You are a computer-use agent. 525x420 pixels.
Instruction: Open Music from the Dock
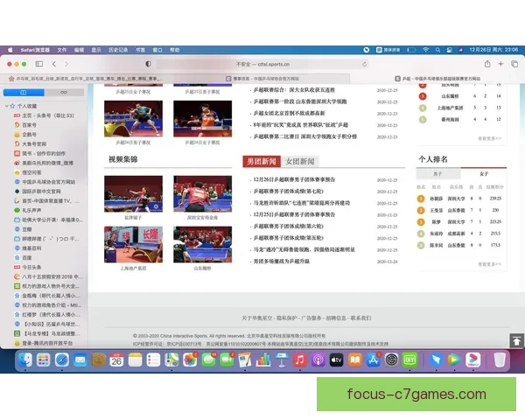pyautogui.click(x=299, y=360)
